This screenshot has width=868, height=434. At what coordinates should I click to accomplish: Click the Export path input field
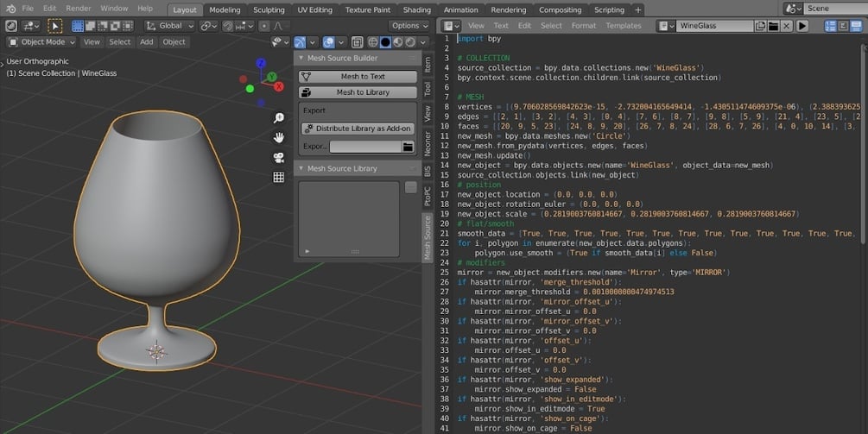(365, 147)
